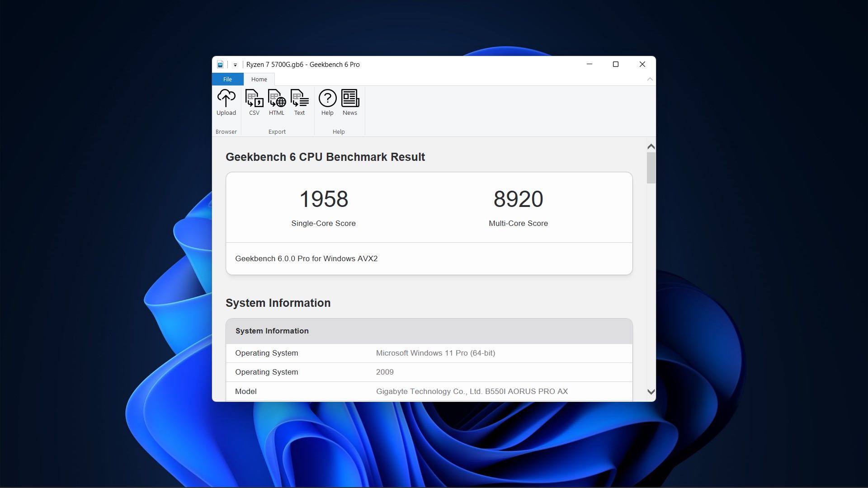
Task: Expand the System Information section chevron
Action: [650, 391]
